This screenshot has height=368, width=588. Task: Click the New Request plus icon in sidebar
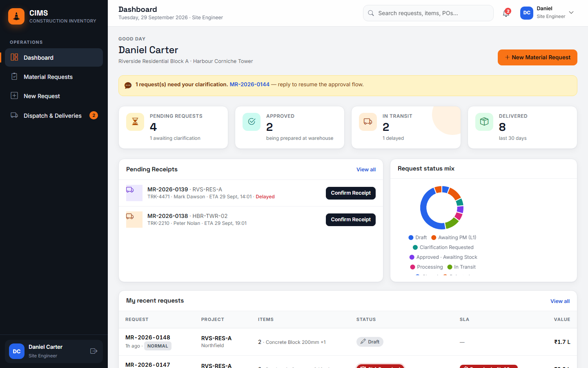14,96
